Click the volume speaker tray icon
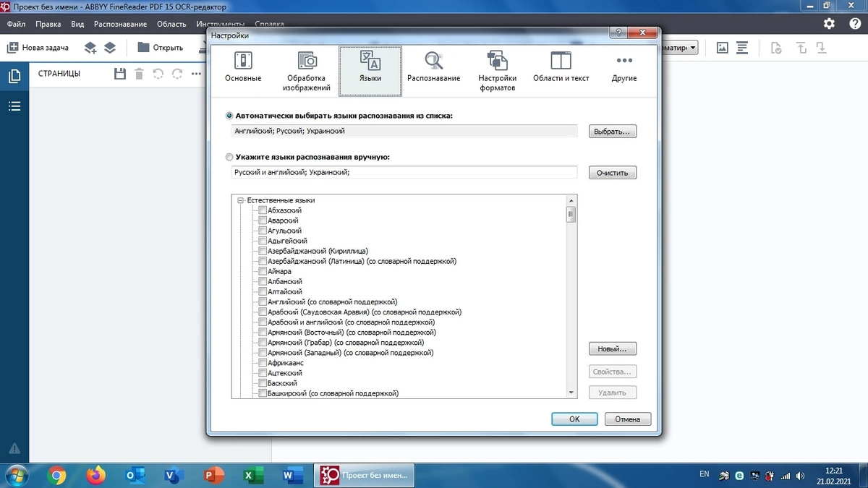The image size is (868, 488). pyautogui.click(x=801, y=475)
